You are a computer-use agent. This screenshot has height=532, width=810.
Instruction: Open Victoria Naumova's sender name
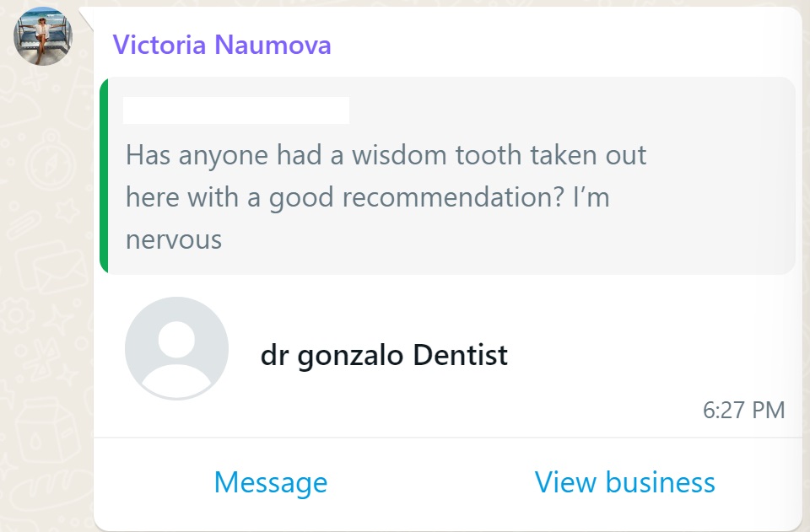coord(222,45)
